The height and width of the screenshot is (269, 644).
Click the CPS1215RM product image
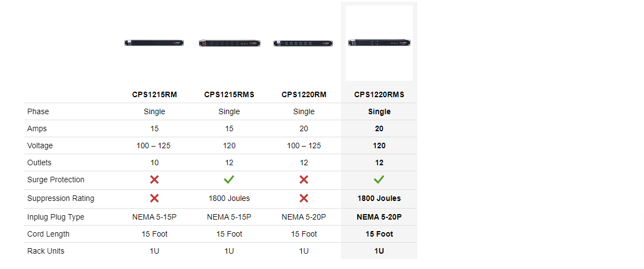point(154,43)
